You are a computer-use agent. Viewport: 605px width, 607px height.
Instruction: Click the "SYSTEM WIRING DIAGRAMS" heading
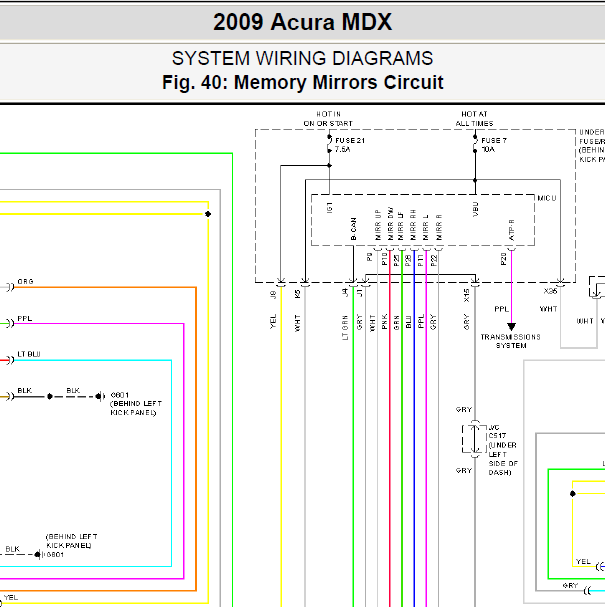(302, 58)
